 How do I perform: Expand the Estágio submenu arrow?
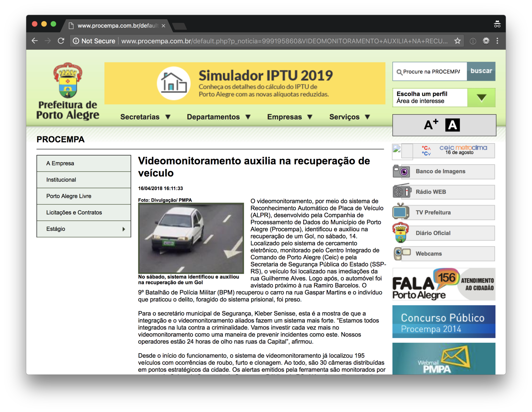point(124,229)
